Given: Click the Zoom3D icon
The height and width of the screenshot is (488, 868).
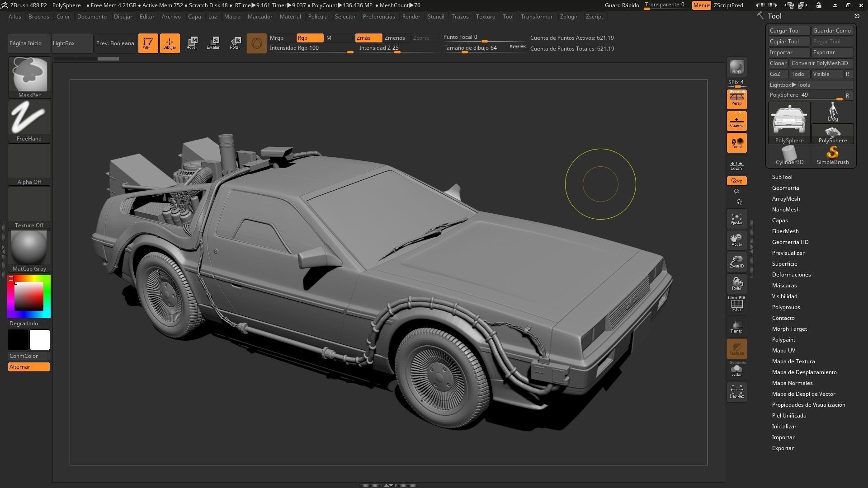Looking at the screenshot, I should pos(737,262).
